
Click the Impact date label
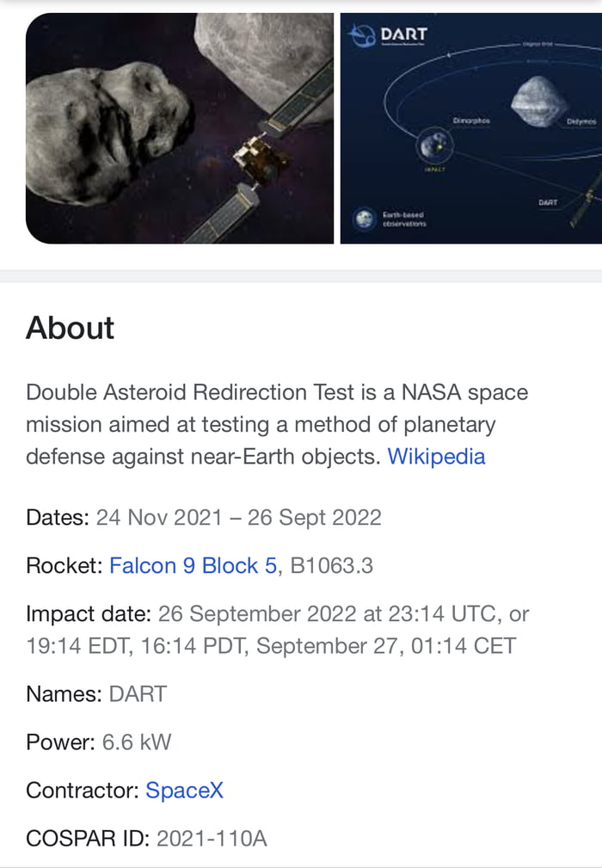(89, 613)
